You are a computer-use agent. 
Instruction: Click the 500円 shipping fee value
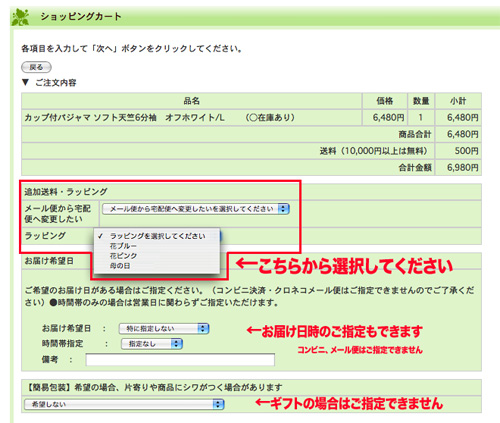466,151
